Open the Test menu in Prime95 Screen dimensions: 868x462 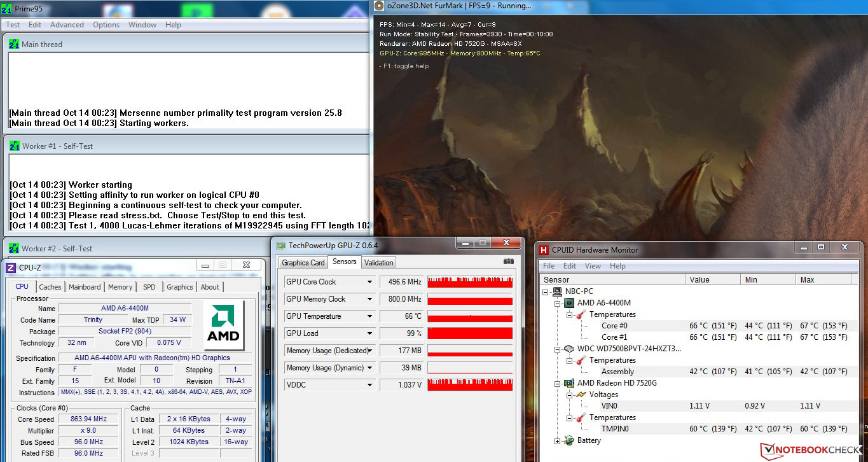point(13,25)
